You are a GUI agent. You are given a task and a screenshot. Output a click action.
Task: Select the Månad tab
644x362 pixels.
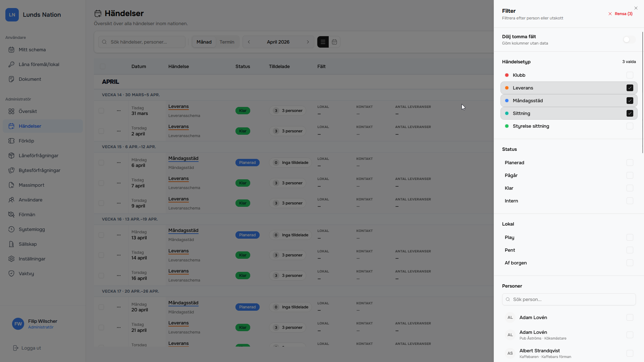coord(204,42)
